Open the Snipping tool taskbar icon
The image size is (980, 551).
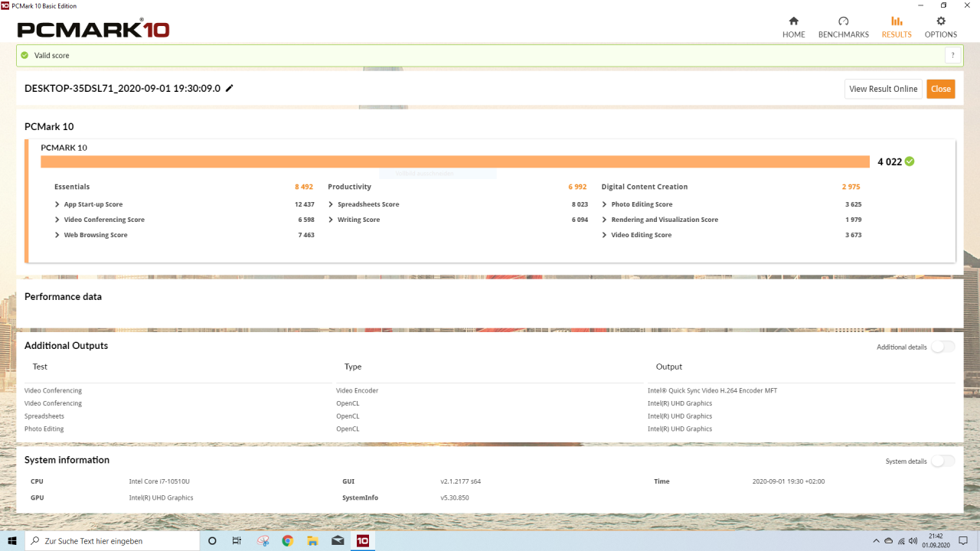pos(263,541)
